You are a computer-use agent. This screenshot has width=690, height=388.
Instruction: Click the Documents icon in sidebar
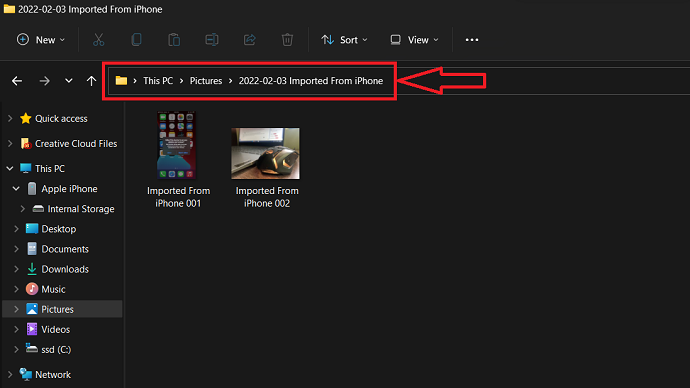click(x=32, y=249)
